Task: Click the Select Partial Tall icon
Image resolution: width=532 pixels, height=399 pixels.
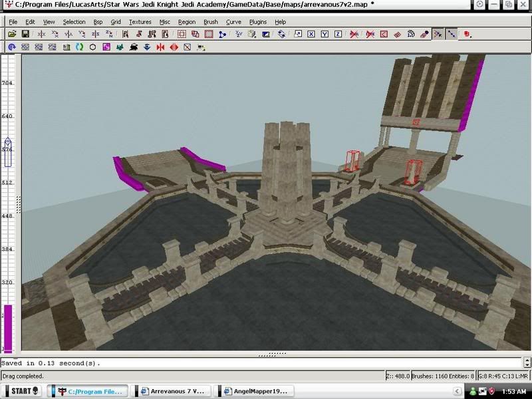Action: point(152,34)
